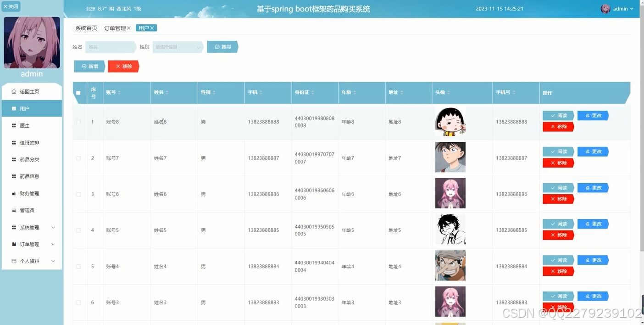Open the 返回主页 home section in sidebar
Image resolution: width=644 pixels, height=325 pixels.
(31, 91)
